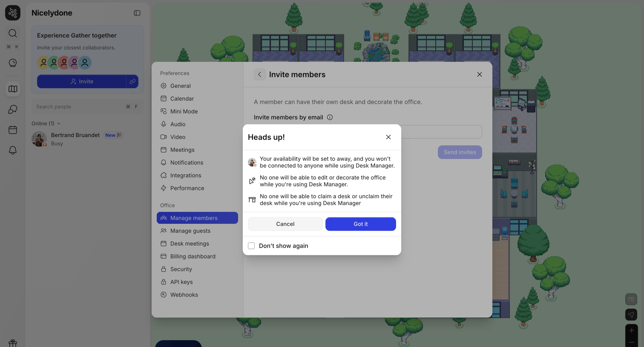Open the status face icon in left rail

(13, 63)
